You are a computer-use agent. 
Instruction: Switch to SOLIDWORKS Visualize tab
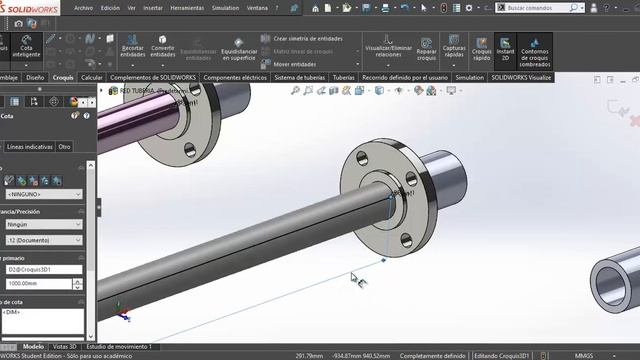tap(521, 78)
